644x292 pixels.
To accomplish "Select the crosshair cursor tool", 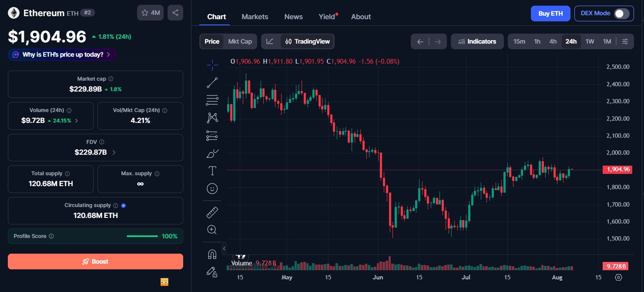I will (x=212, y=65).
